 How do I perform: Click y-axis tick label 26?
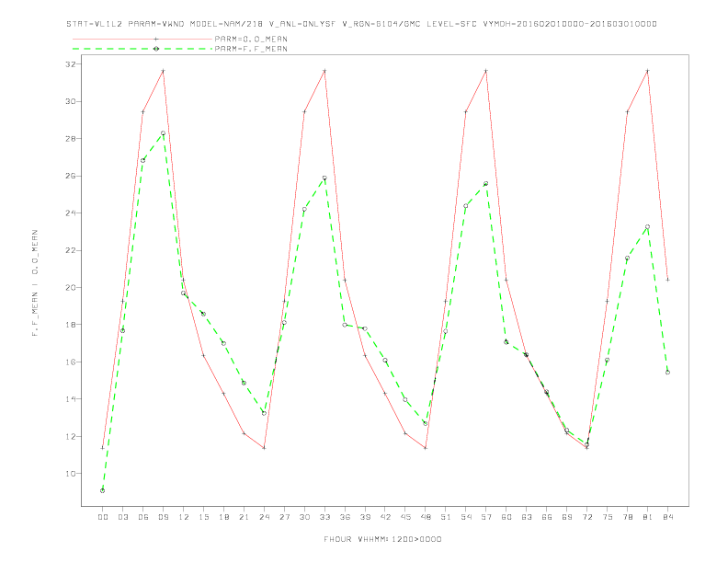click(71, 176)
